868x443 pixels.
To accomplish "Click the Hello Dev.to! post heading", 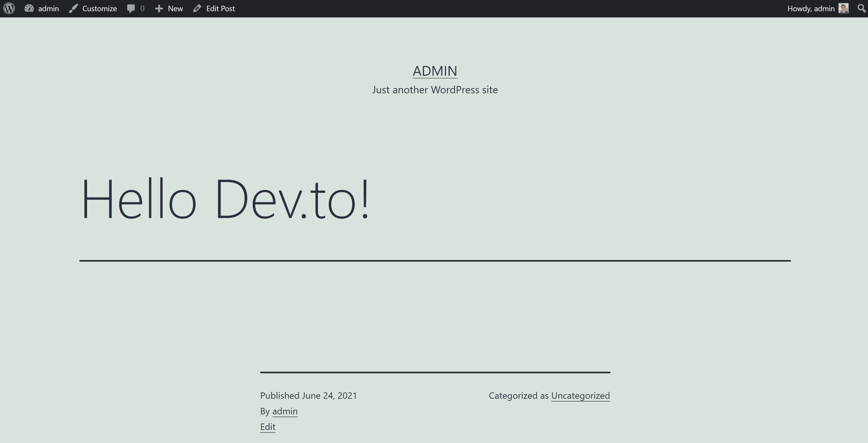I will (225, 199).
